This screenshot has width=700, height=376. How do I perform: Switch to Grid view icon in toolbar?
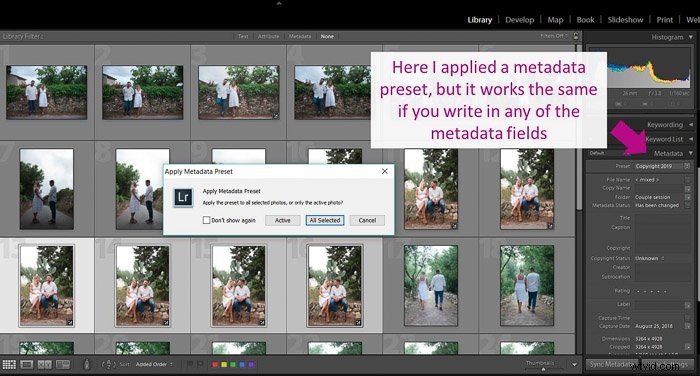(x=9, y=364)
